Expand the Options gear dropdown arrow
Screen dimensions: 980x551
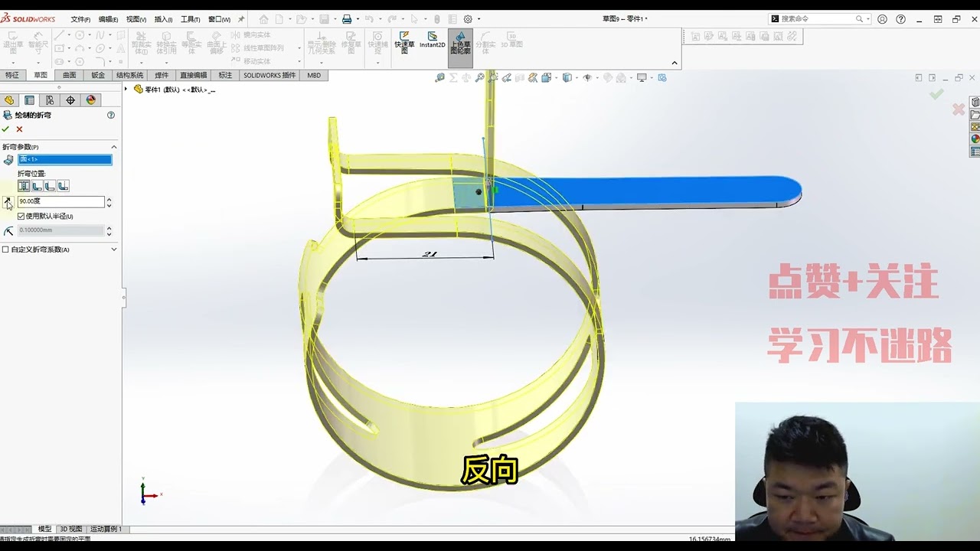coord(479,19)
